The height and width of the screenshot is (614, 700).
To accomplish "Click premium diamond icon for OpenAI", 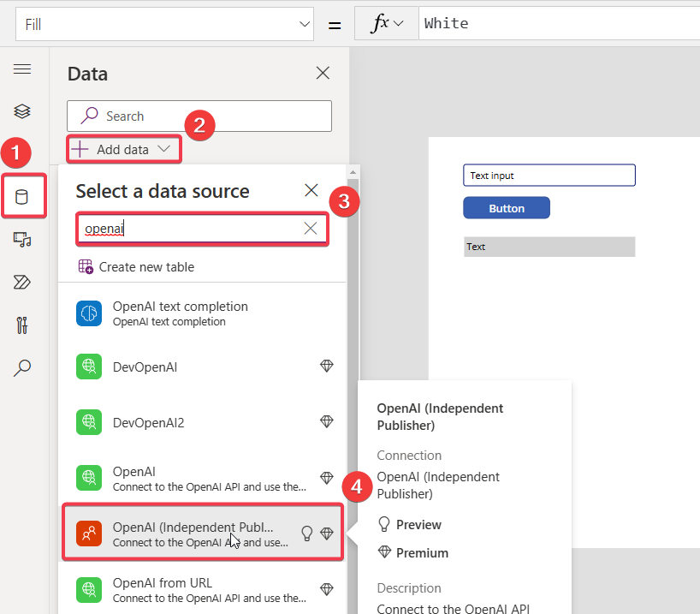I will (327, 478).
